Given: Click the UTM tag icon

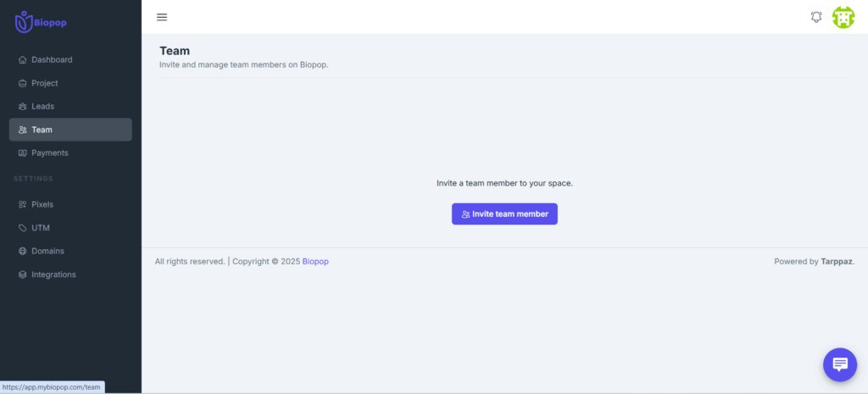Looking at the screenshot, I should click(x=23, y=228).
